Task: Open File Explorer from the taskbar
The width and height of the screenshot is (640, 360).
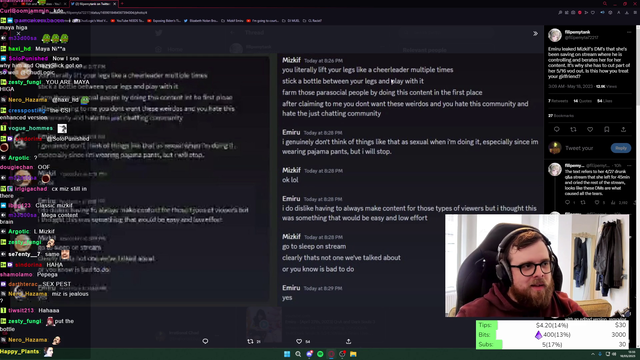Action: [353, 354]
